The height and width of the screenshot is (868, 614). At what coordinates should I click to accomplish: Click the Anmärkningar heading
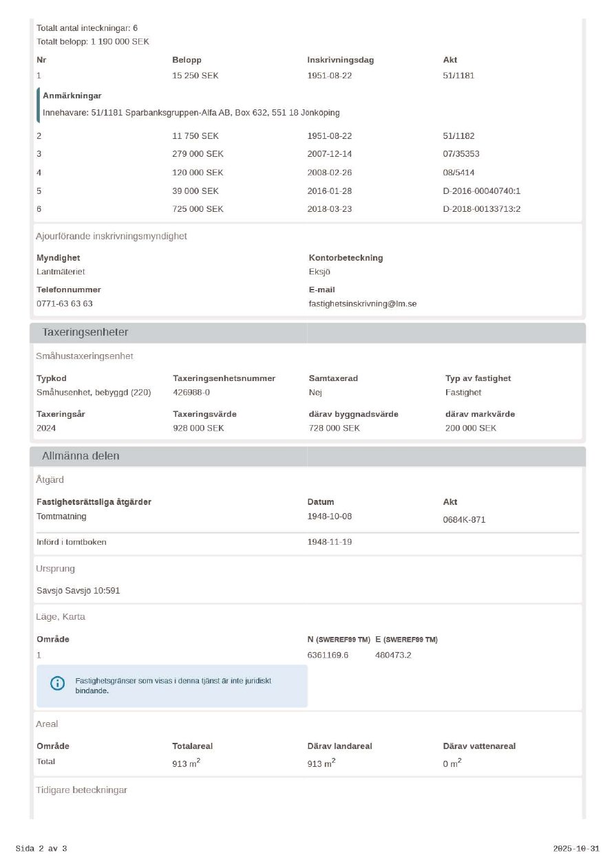tap(72, 96)
